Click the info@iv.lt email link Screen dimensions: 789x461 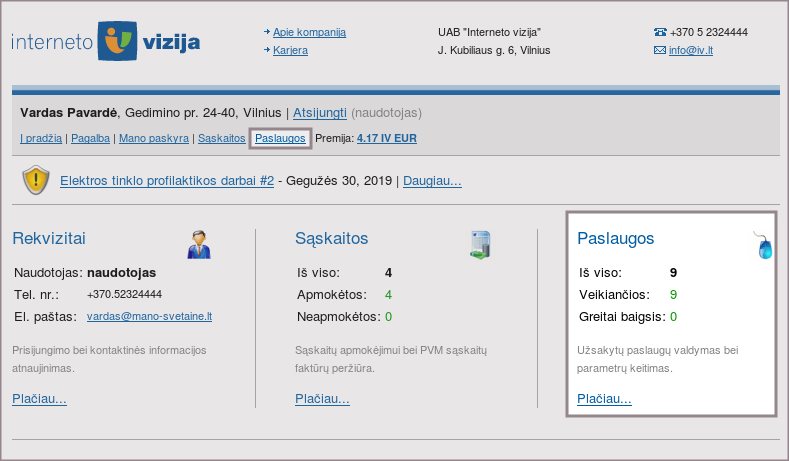tap(691, 50)
